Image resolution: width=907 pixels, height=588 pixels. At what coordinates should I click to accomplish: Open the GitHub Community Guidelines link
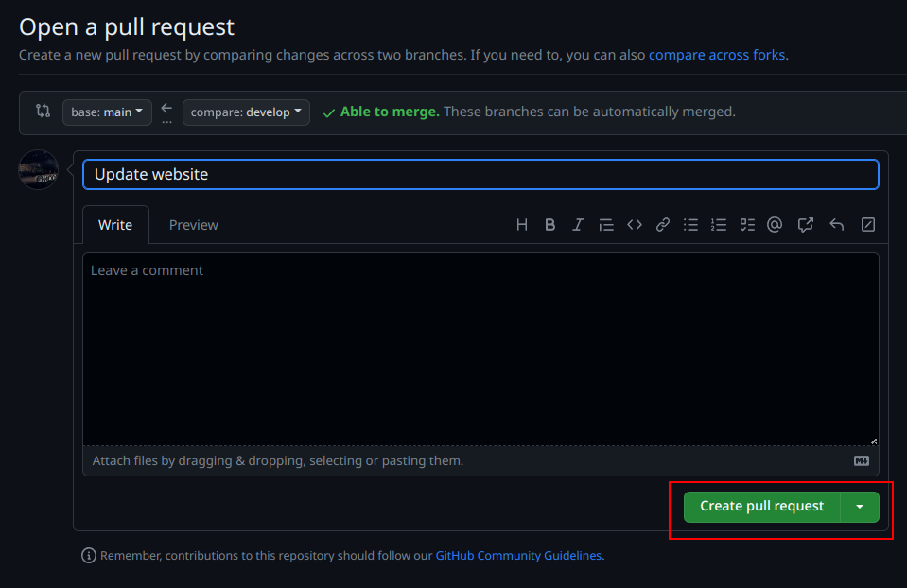[x=518, y=556]
